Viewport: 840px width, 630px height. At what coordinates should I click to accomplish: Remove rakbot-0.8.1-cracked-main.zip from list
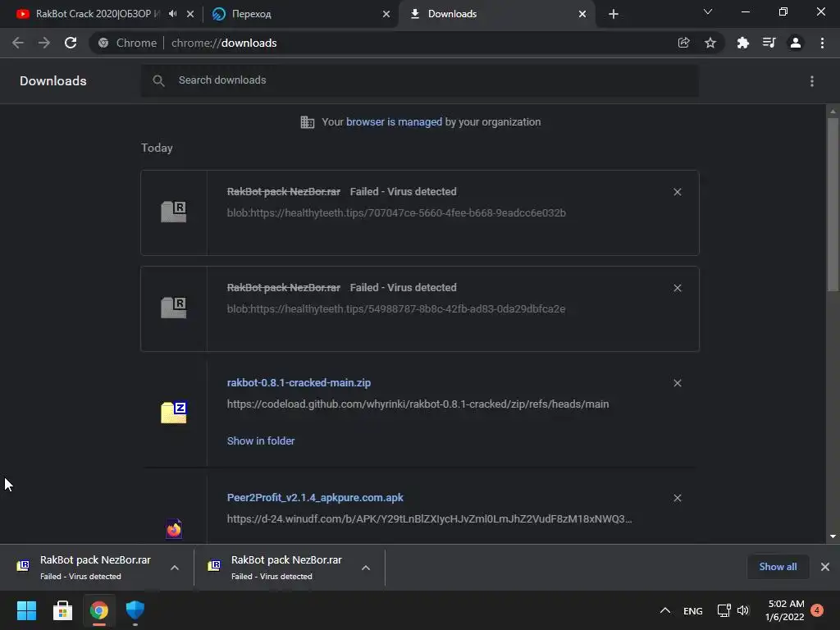point(677,383)
